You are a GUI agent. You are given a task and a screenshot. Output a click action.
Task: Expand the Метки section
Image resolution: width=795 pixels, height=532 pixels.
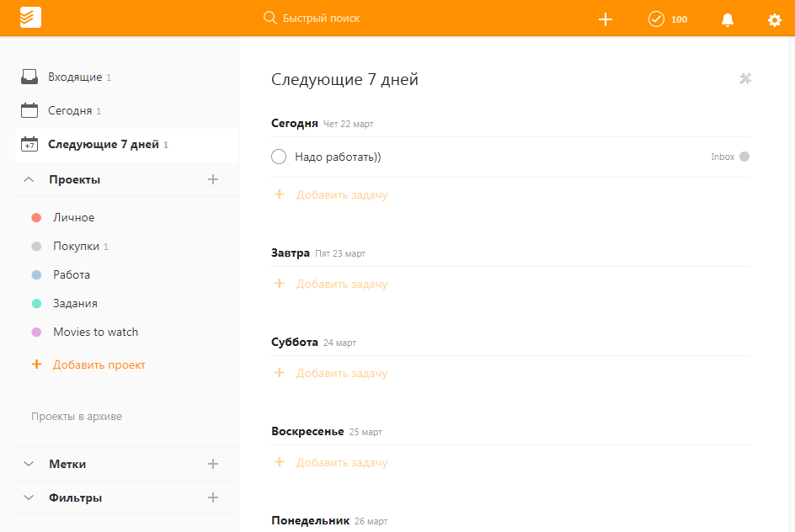[x=29, y=464]
